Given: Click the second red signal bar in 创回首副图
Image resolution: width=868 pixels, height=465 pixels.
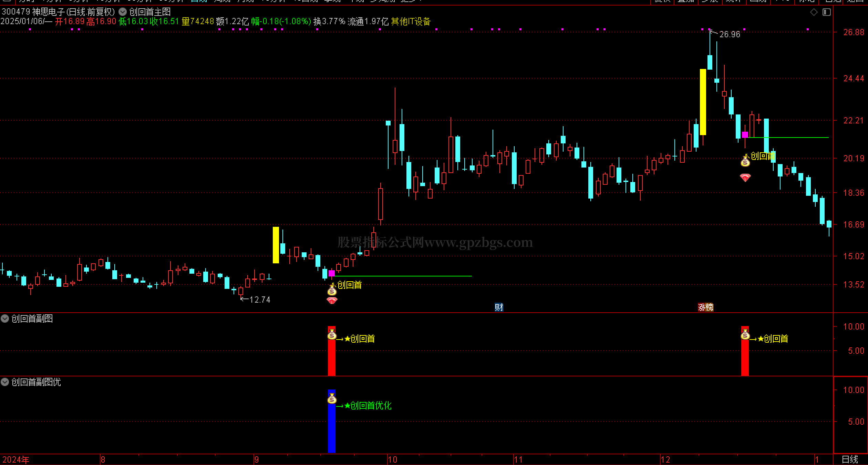Looking at the screenshot, I should tap(745, 351).
